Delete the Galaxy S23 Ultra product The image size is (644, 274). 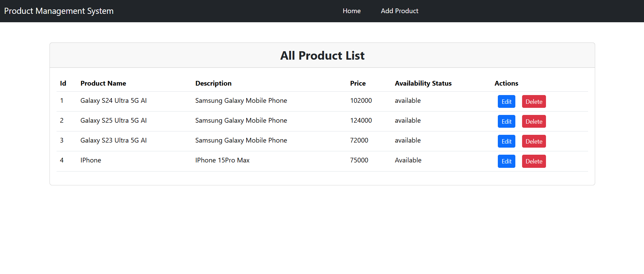534,141
